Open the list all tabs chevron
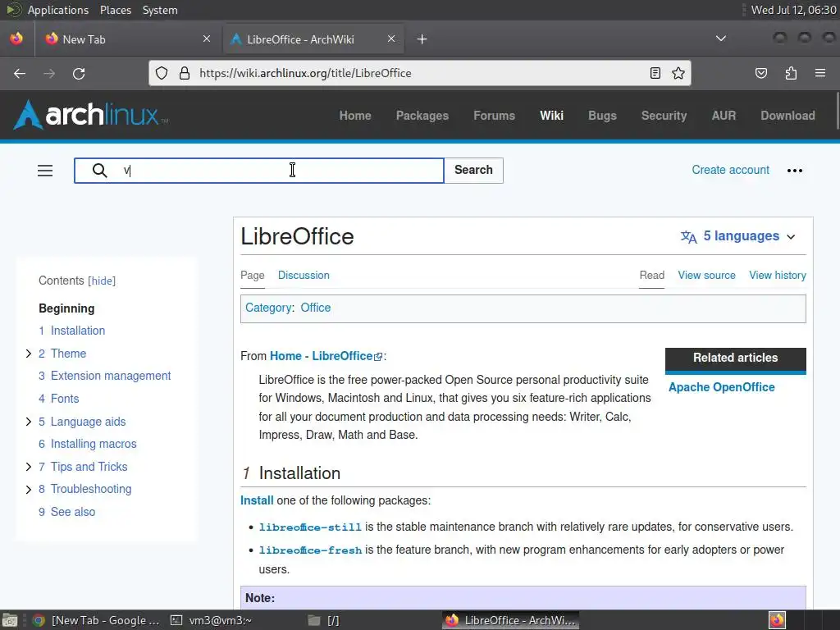840x630 pixels. (721, 39)
